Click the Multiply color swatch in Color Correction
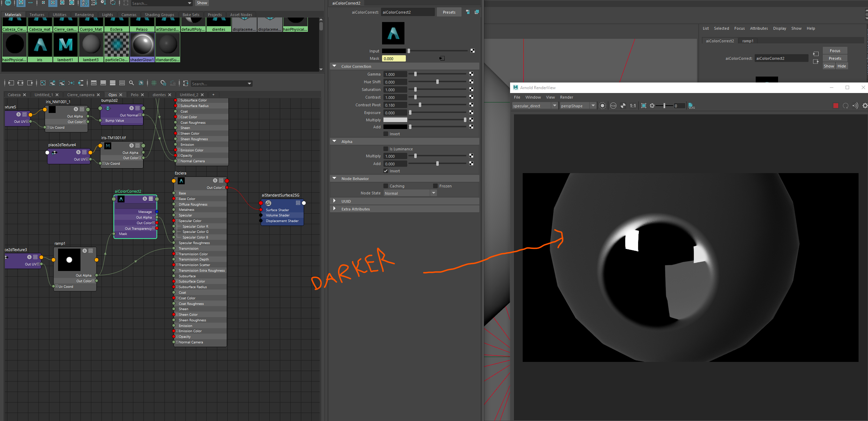 395,120
